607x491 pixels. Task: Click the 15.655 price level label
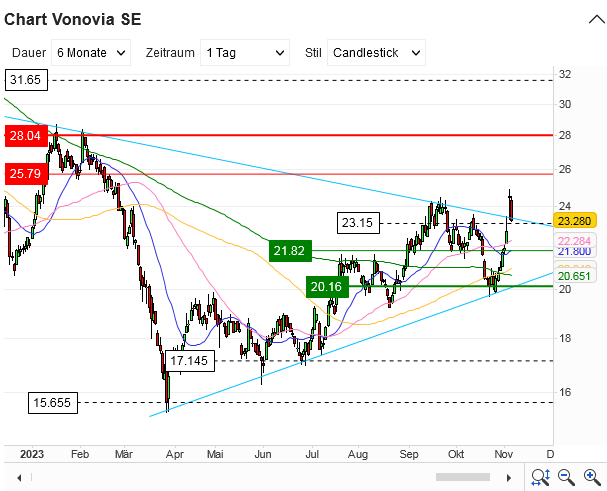(53, 403)
